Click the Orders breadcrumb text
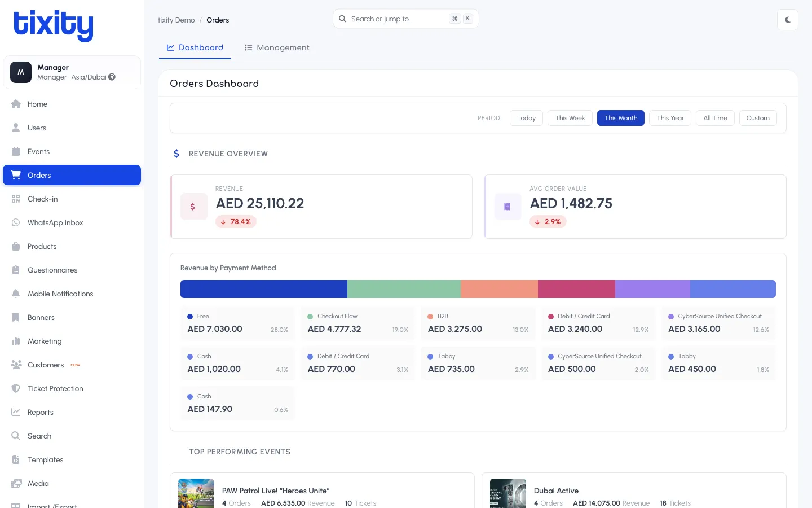The height and width of the screenshot is (508, 812). [218, 20]
